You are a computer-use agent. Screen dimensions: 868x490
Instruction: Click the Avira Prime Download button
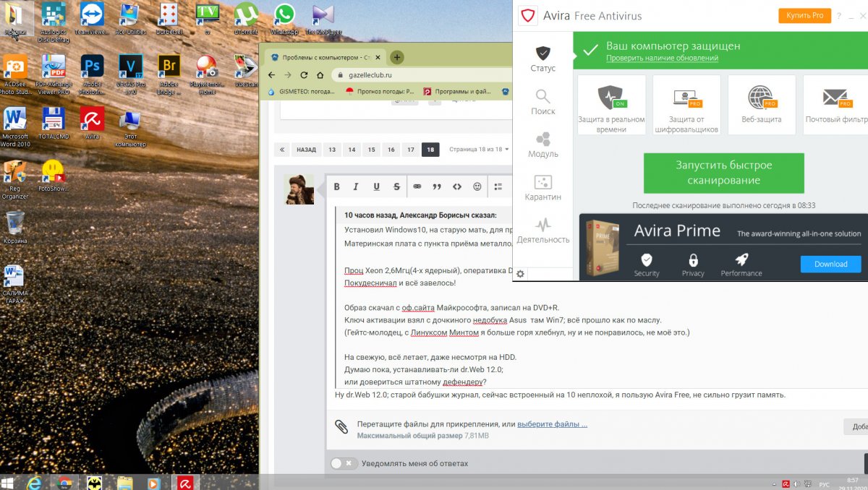pos(830,264)
